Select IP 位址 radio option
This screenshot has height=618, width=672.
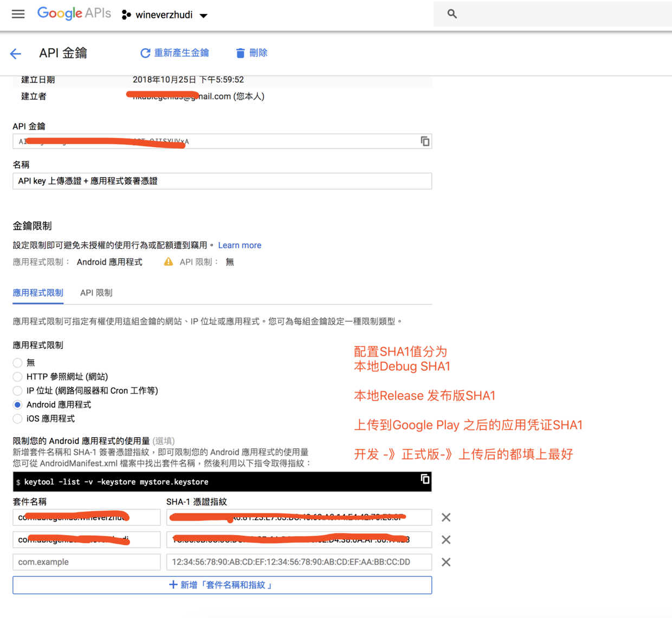tap(17, 391)
